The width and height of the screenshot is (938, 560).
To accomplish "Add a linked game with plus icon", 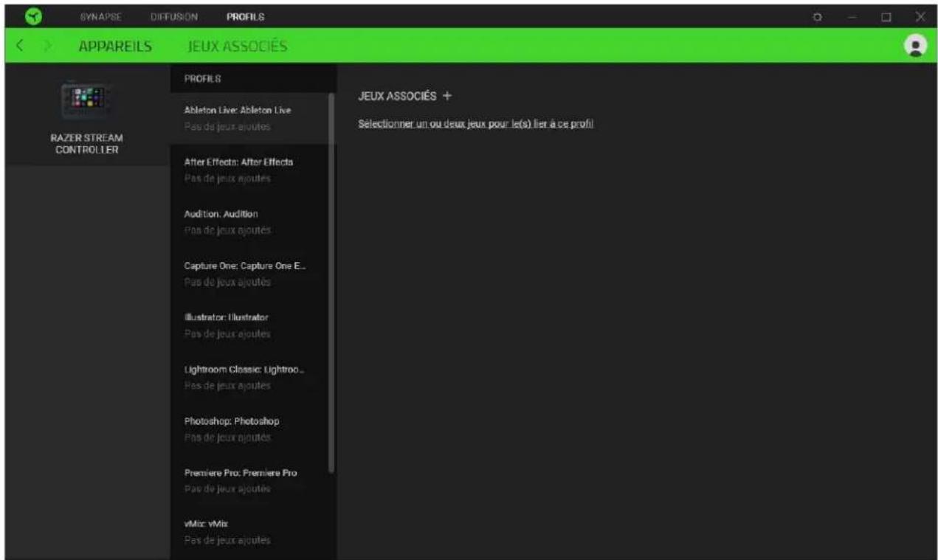I will [x=446, y=96].
